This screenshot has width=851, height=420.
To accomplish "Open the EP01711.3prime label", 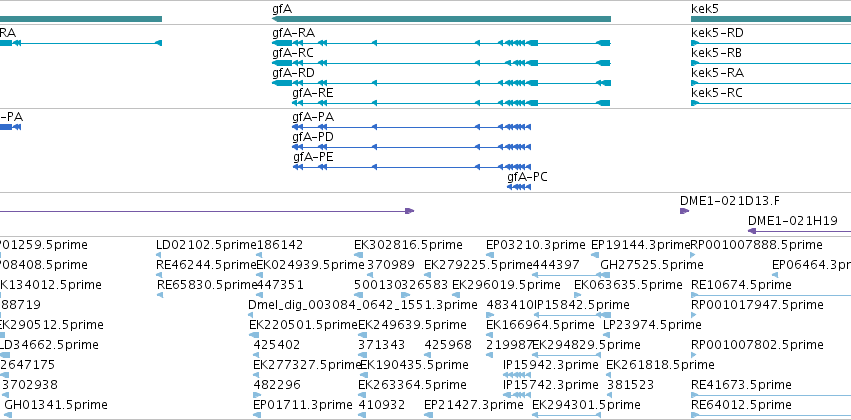I will [x=303, y=405].
